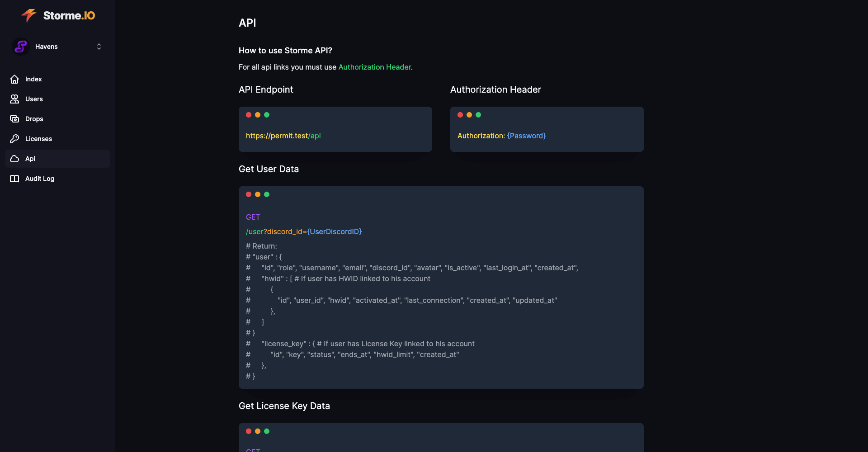Click the Drops camera icon
Screen dimensions: 868x452
click(14, 119)
